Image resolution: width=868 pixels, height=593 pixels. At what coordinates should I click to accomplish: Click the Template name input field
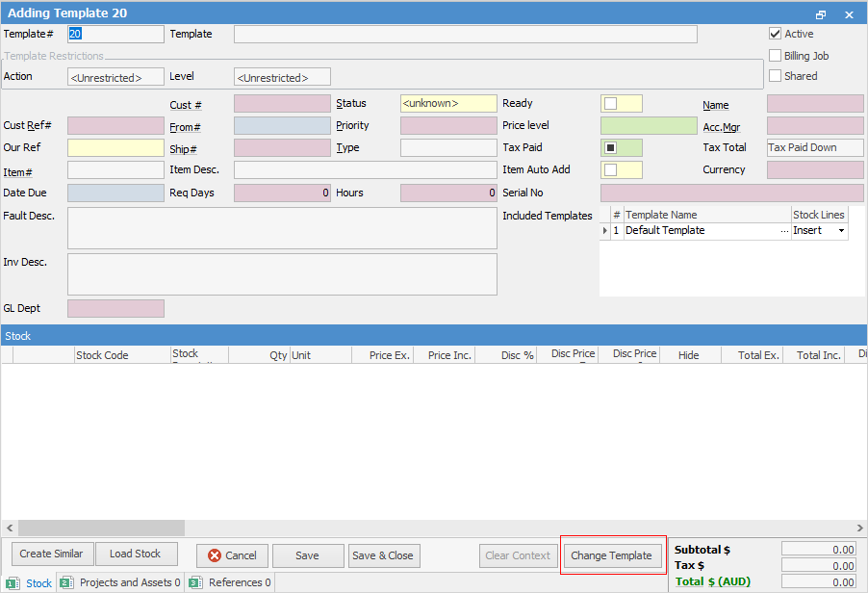(x=465, y=34)
